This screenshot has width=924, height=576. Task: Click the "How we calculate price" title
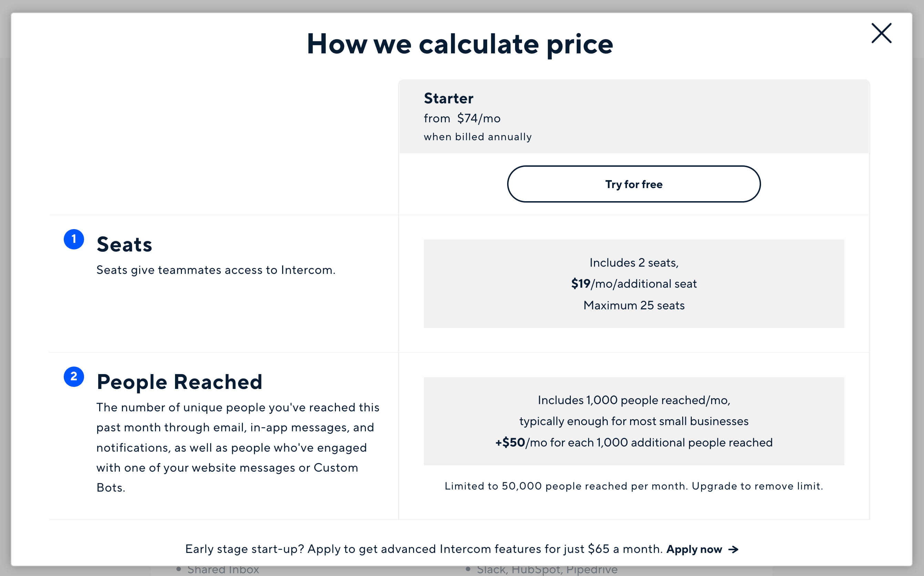pos(460,44)
